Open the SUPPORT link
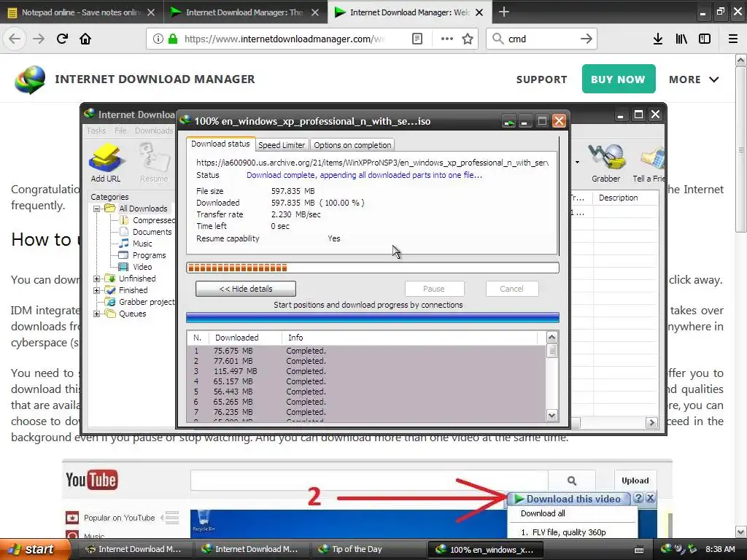This screenshot has height=560, width=747. [542, 79]
